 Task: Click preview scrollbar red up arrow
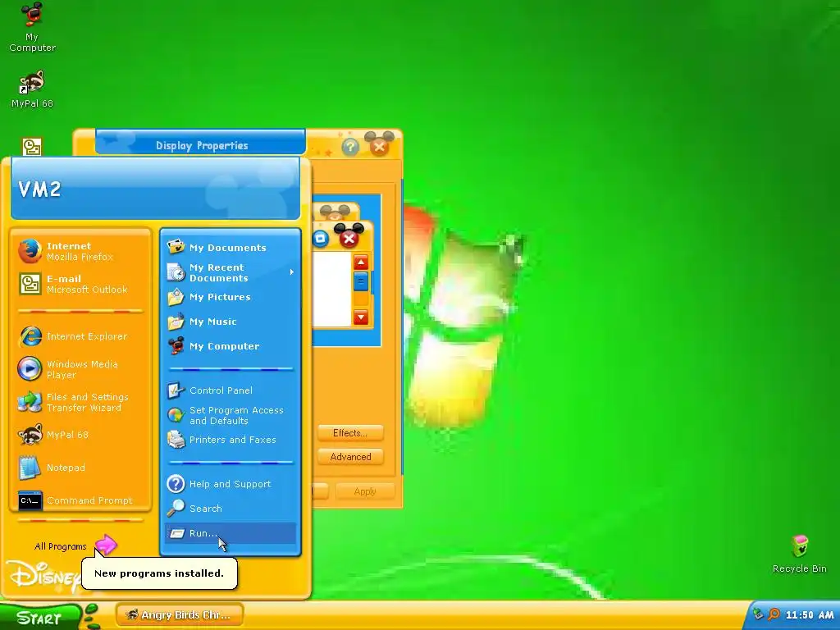click(x=361, y=263)
